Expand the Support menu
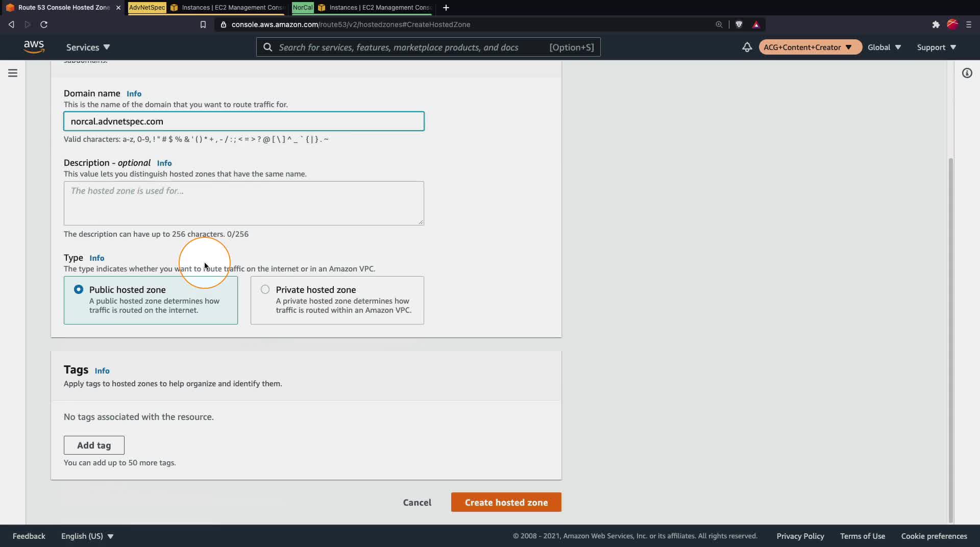This screenshot has width=980, height=547. tap(936, 47)
